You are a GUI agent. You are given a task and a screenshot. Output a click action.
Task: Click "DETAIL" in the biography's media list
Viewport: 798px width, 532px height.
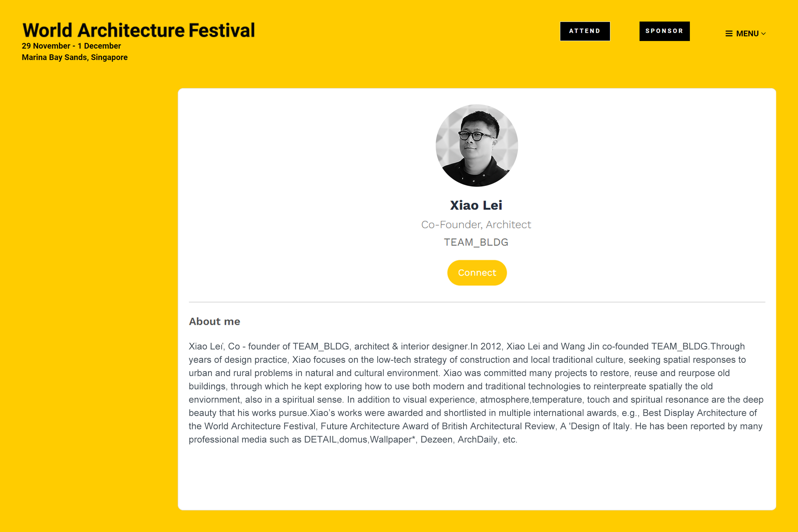pos(320,439)
